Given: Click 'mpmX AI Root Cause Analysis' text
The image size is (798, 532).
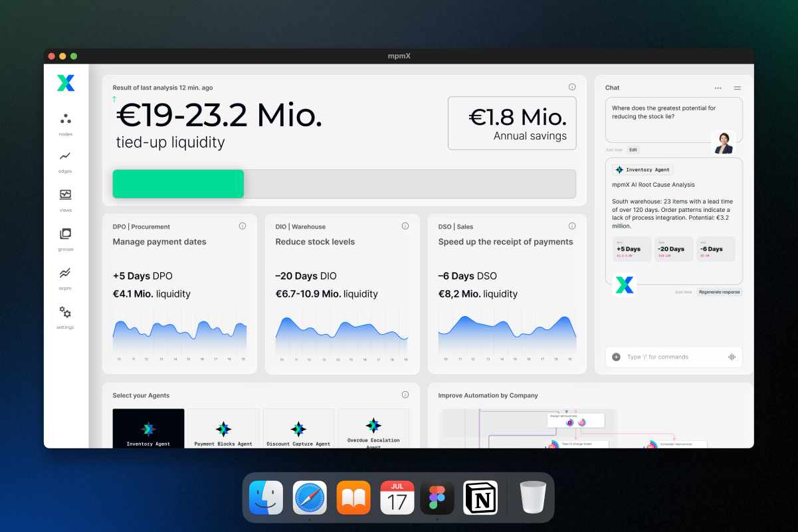Looking at the screenshot, I should [x=653, y=185].
